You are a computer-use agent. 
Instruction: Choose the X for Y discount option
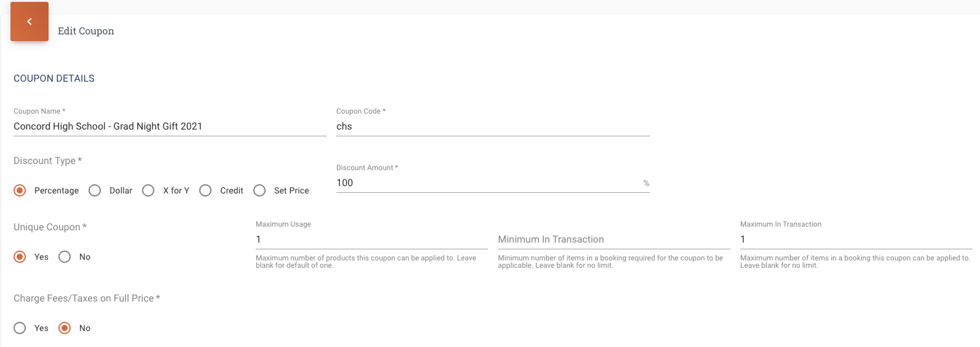148,190
